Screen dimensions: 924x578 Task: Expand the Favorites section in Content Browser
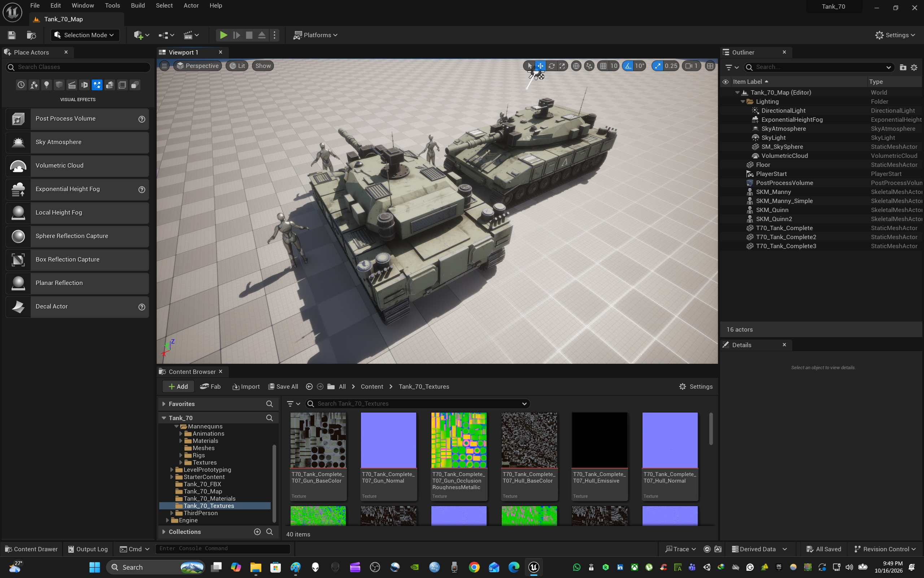tap(164, 404)
